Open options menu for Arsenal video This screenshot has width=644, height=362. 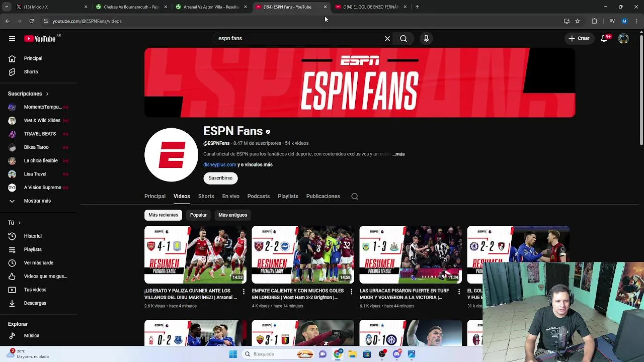click(244, 292)
